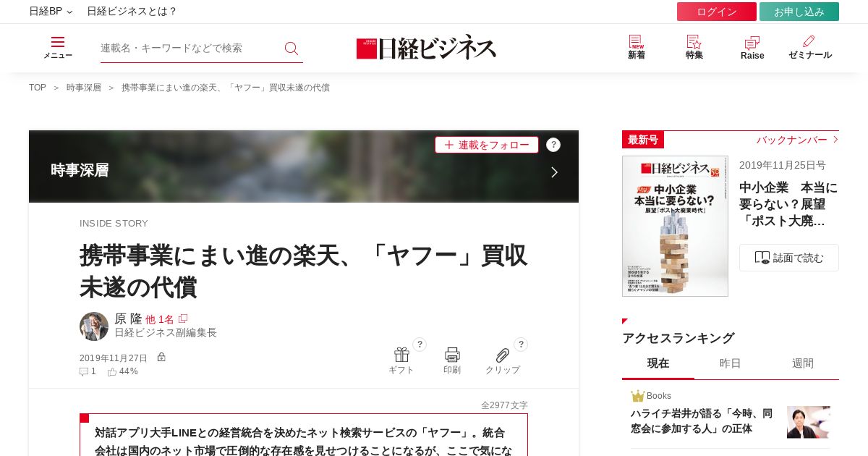
Task: Open 日経ビジネスとは？ link
Action: pyautogui.click(x=132, y=12)
